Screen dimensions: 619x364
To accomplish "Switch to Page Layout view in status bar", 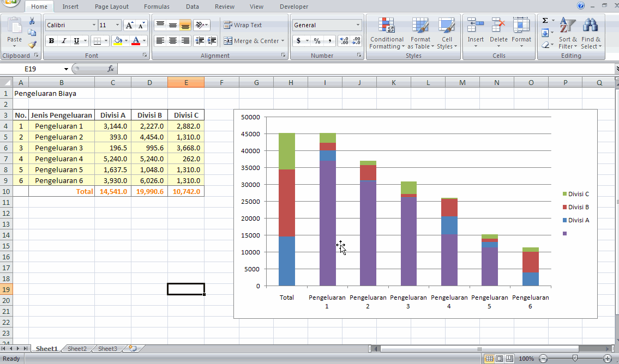I will 500,359.
